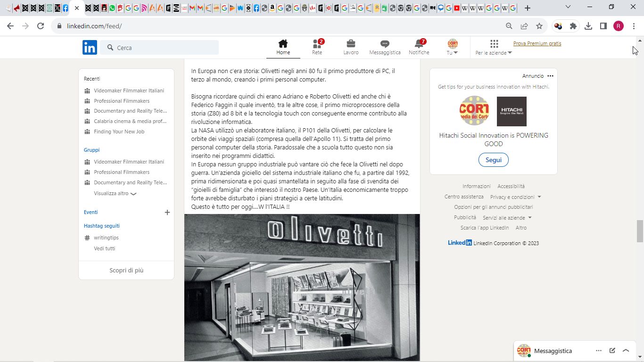Open the Chrome profile avatar R
Image resolution: width=644 pixels, height=362 pixels.
pyautogui.click(x=619, y=26)
